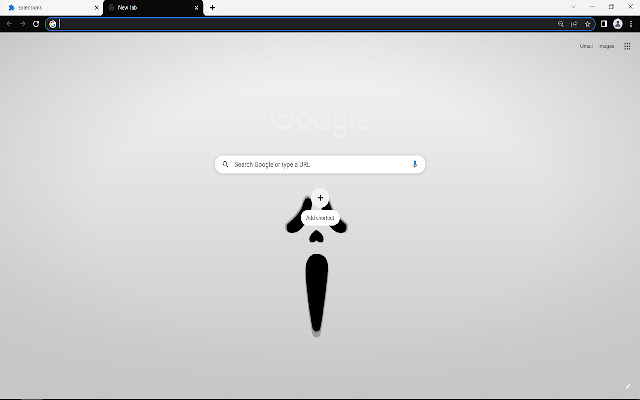Click the Google search box

pyautogui.click(x=320, y=164)
